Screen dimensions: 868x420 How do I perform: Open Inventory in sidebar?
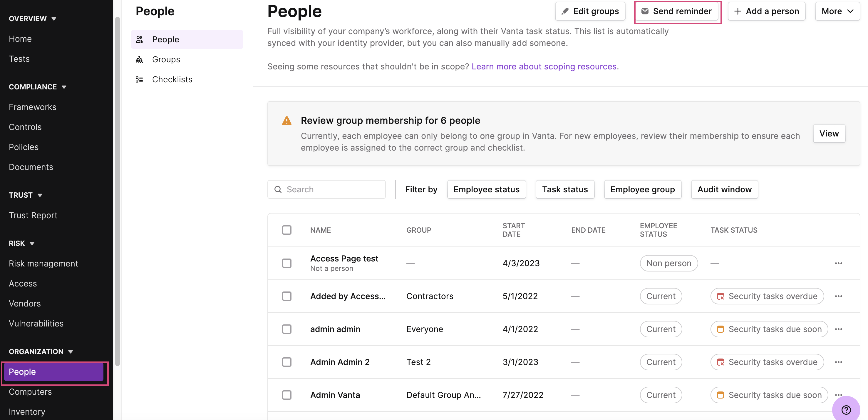(27, 412)
